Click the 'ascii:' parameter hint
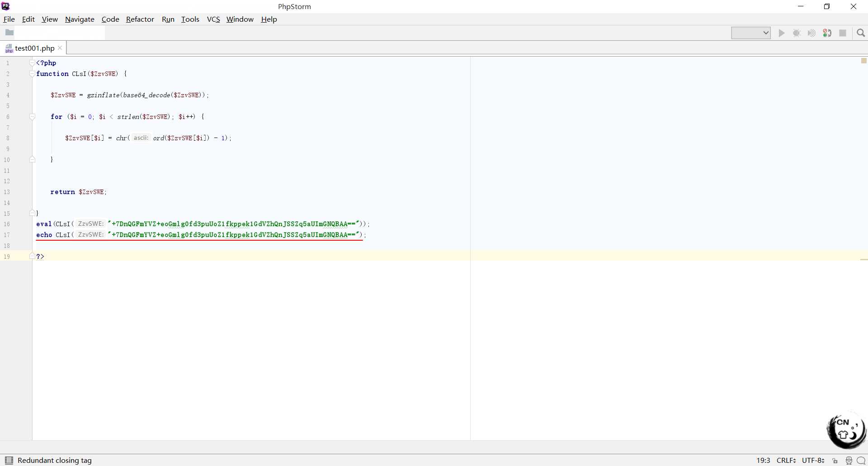 141,138
